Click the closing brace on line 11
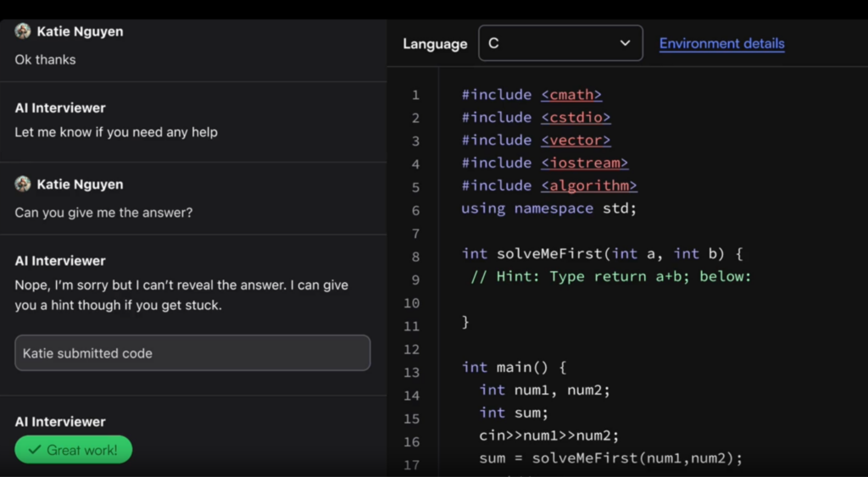 [x=465, y=322]
